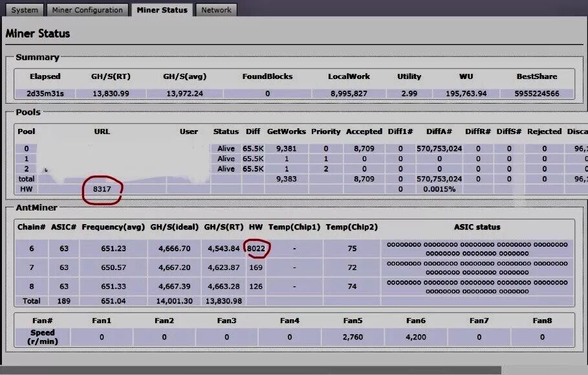Click chain 8 HW value 126
The width and height of the screenshot is (588, 375).
(256, 286)
